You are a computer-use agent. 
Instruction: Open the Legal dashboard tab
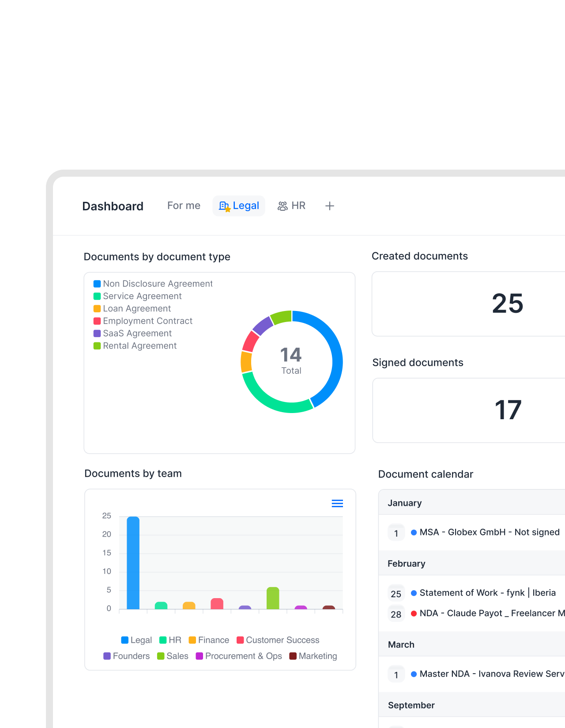point(239,206)
